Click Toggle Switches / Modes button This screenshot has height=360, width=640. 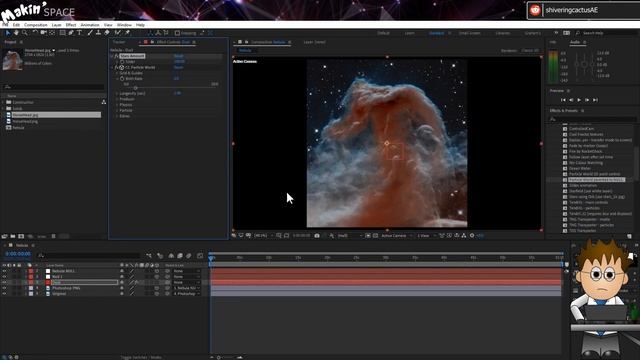point(141,357)
